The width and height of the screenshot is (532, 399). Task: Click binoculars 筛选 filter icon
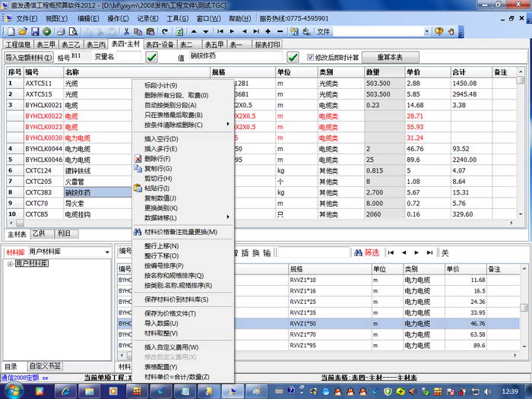pos(358,253)
